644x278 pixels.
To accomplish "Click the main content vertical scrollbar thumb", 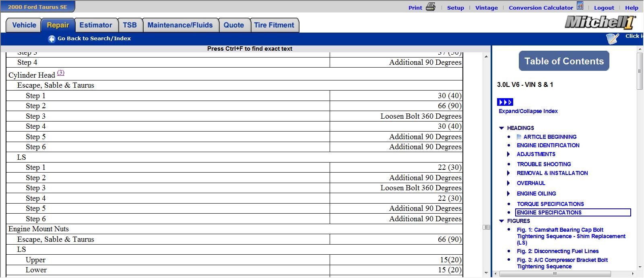I will click(486, 227).
